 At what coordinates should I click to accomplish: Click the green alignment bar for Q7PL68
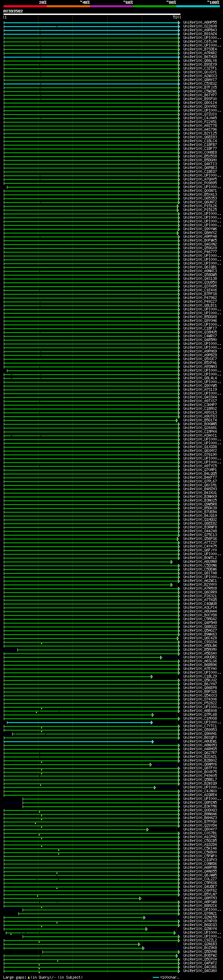(x=78, y=715)
